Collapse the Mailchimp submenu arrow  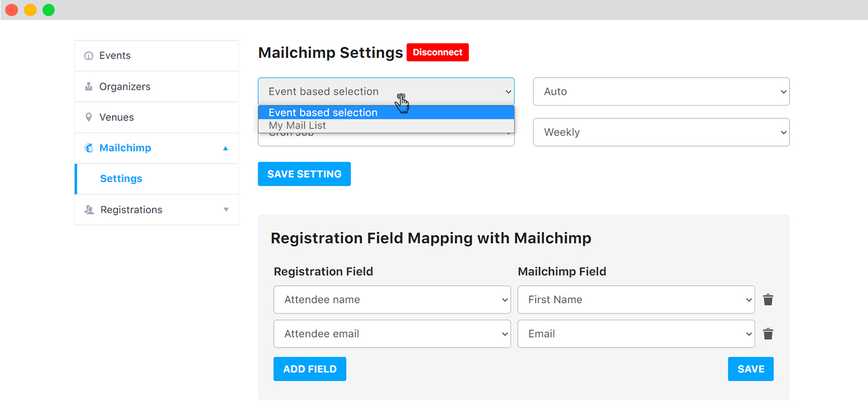(x=225, y=148)
